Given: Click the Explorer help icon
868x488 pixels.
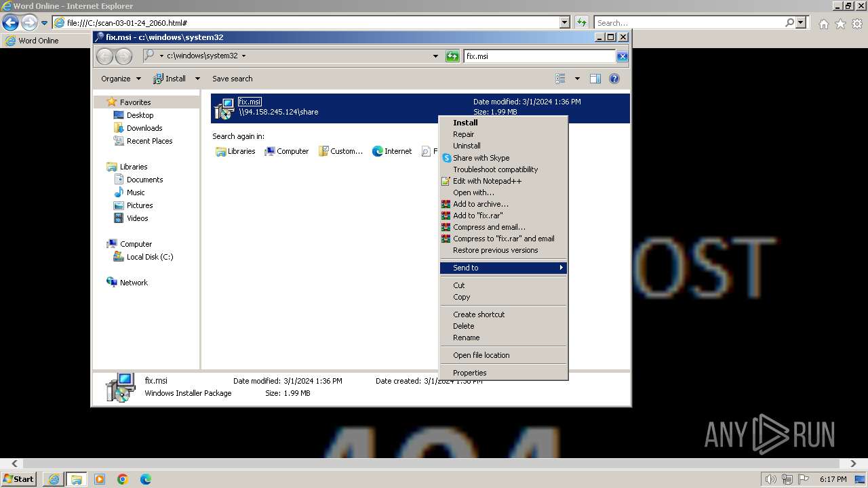Looking at the screenshot, I should click(614, 79).
